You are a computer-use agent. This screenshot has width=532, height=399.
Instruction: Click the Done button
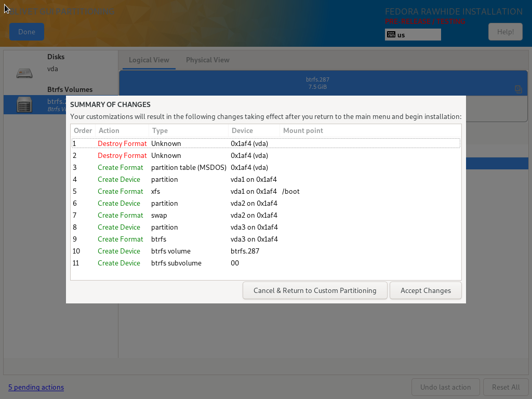[27, 32]
